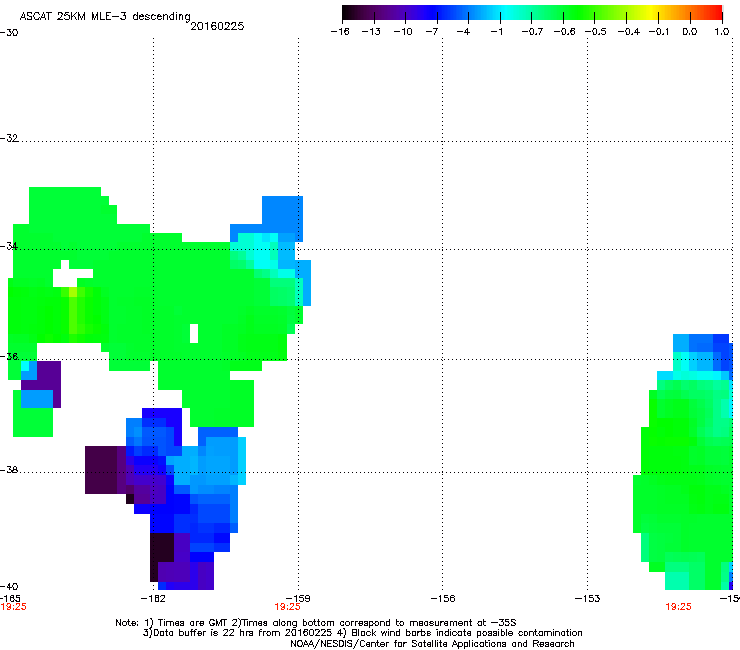The image size is (740, 650).
Task: Click the note about black wind barbs contamination
Action: coord(459,633)
